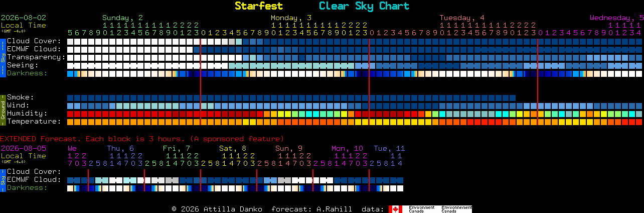The image size is (644, 213).
Task: Click the extended forecast Darkness label
Action: 27,188
